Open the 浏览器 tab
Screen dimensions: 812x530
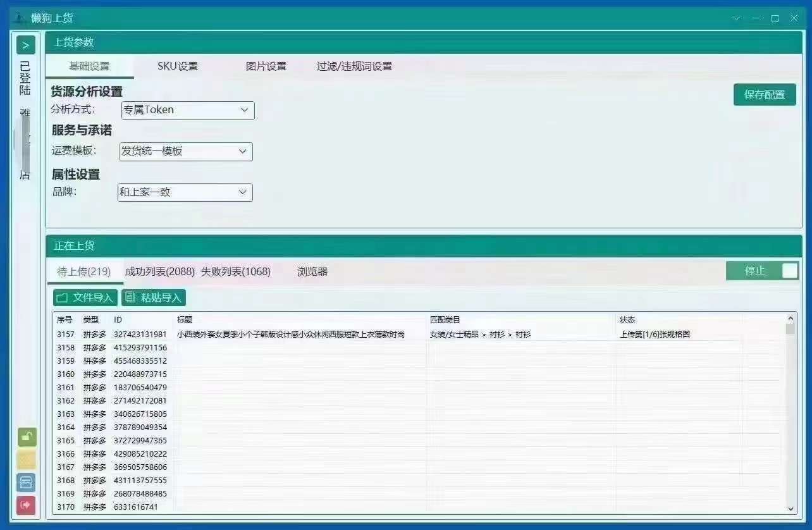click(312, 272)
